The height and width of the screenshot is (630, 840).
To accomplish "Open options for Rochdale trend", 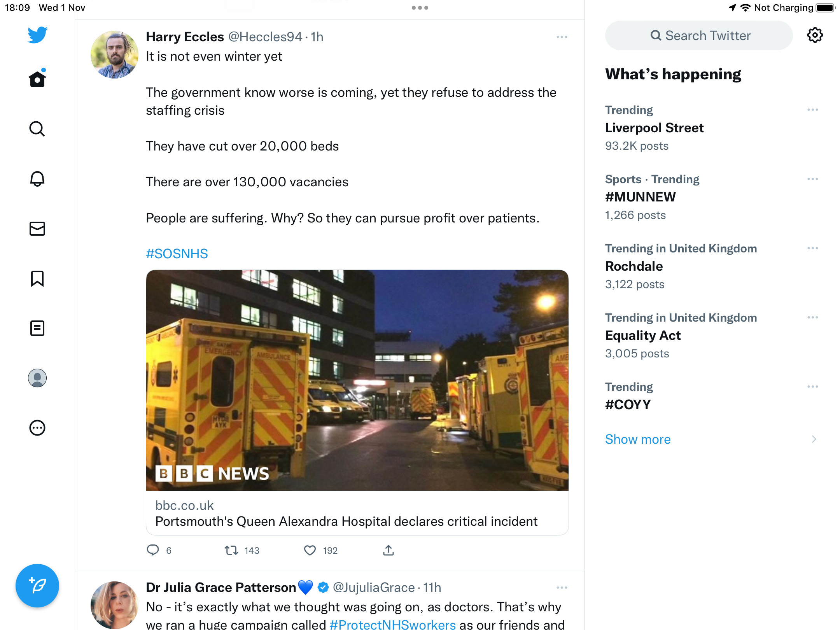I will tap(813, 248).
